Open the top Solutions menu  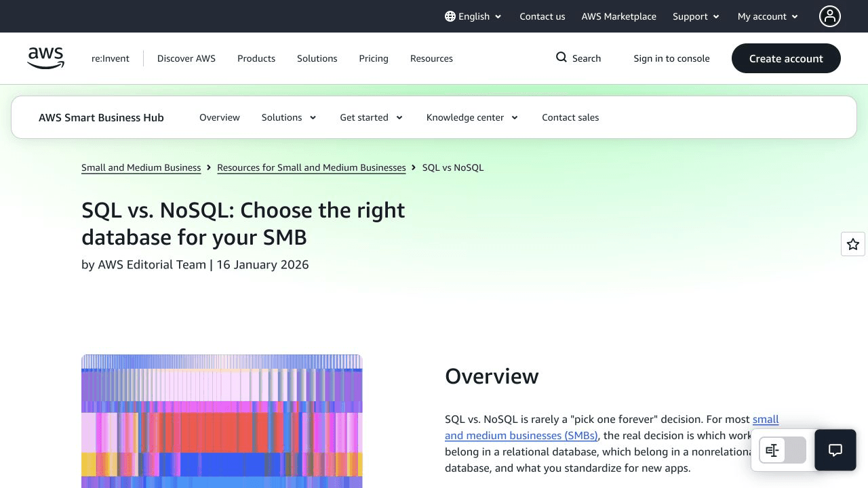pyautogui.click(x=317, y=58)
